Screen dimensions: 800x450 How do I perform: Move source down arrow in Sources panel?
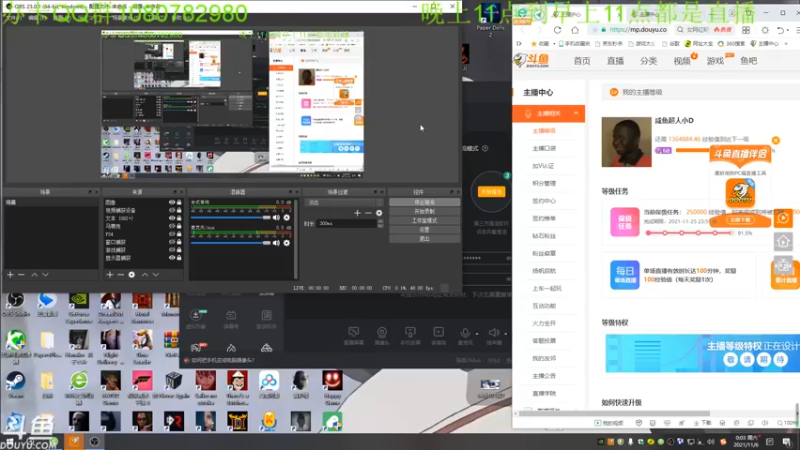156,274
